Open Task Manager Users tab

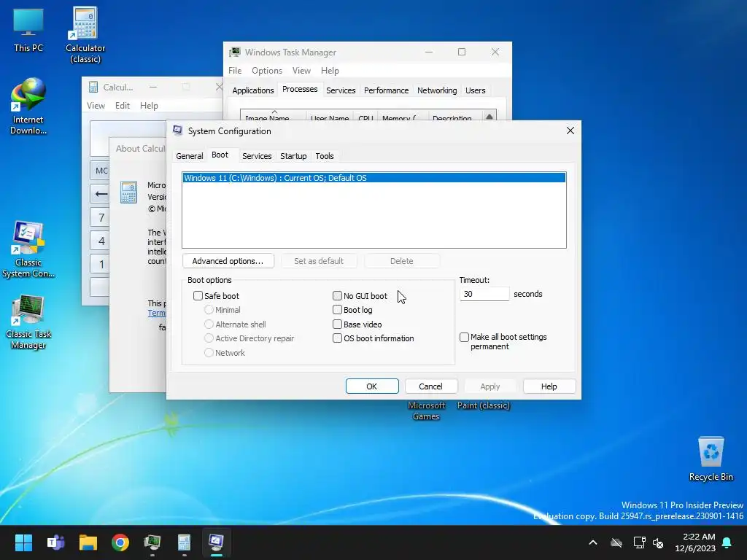click(x=475, y=90)
